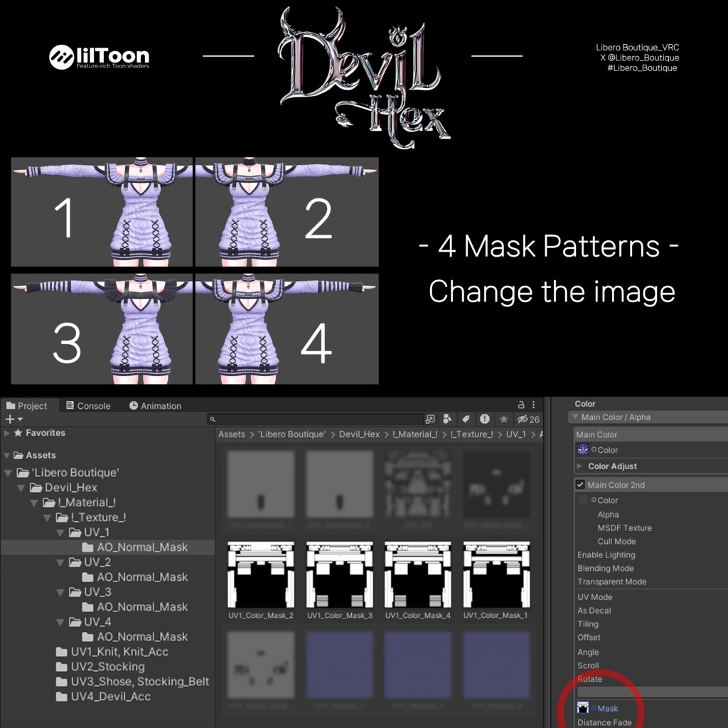This screenshot has height=728, width=728.
Task: Switch to the Animation tab
Action: [x=155, y=405]
